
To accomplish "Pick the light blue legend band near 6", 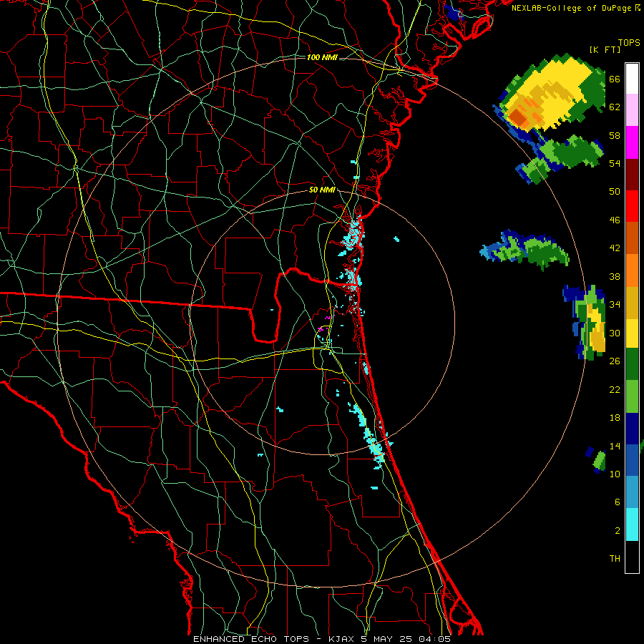I will click(x=632, y=492).
